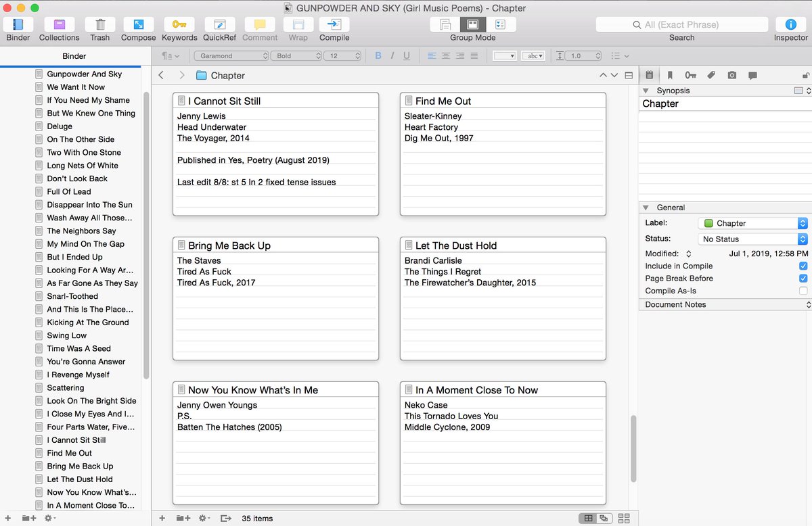Toggle the Modified date stepper
The image size is (812, 526).
click(689, 254)
